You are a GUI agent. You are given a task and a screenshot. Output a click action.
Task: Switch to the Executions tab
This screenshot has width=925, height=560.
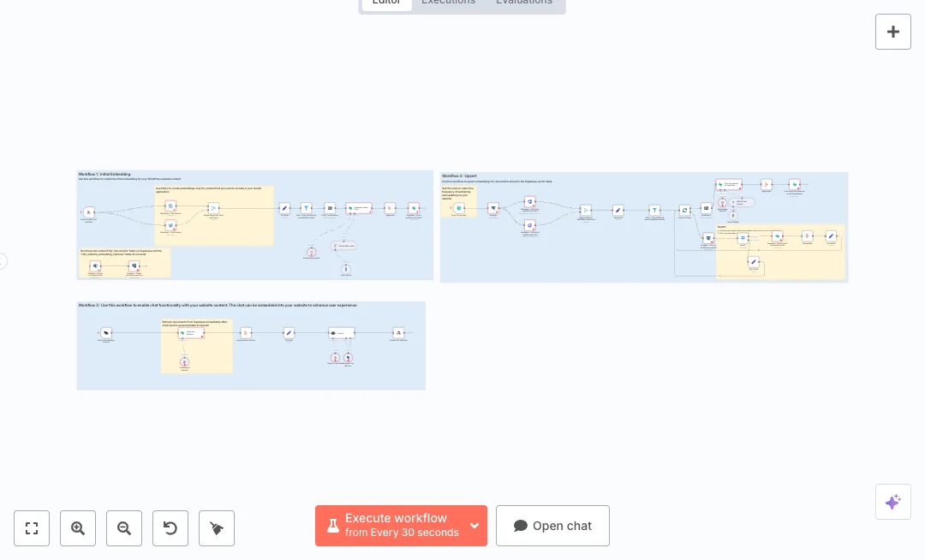448,3
